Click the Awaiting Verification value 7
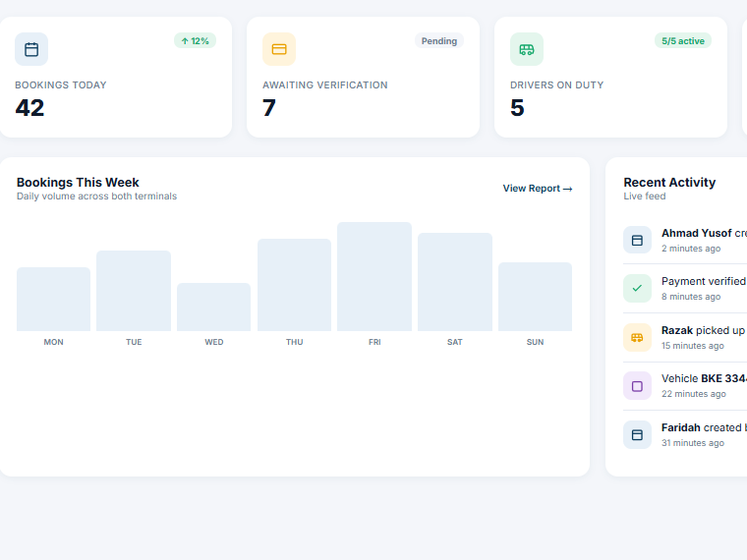The image size is (747, 560). tap(269, 108)
